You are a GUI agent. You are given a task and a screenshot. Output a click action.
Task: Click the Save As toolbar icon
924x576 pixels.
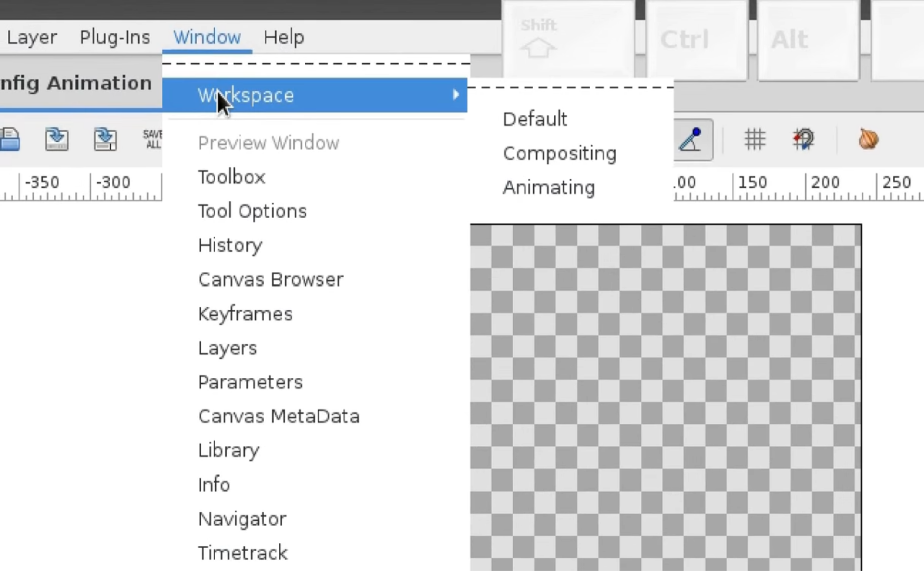[x=105, y=140]
